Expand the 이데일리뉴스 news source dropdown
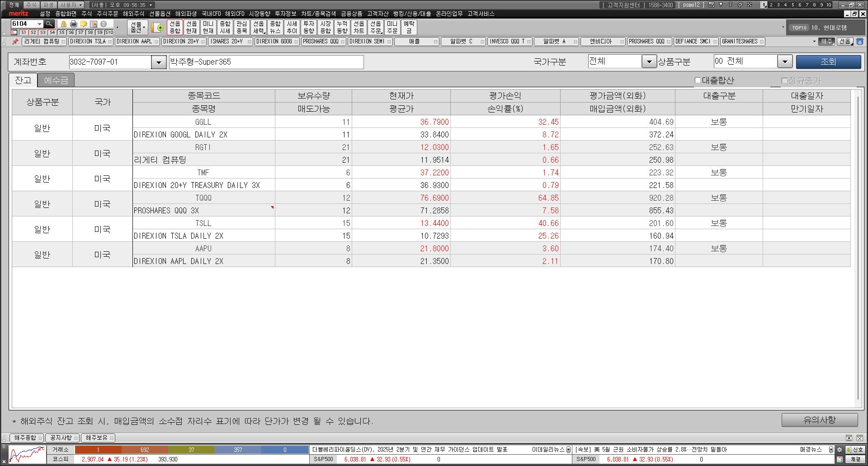Viewport: 868px width, 466px height. (x=568, y=450)
